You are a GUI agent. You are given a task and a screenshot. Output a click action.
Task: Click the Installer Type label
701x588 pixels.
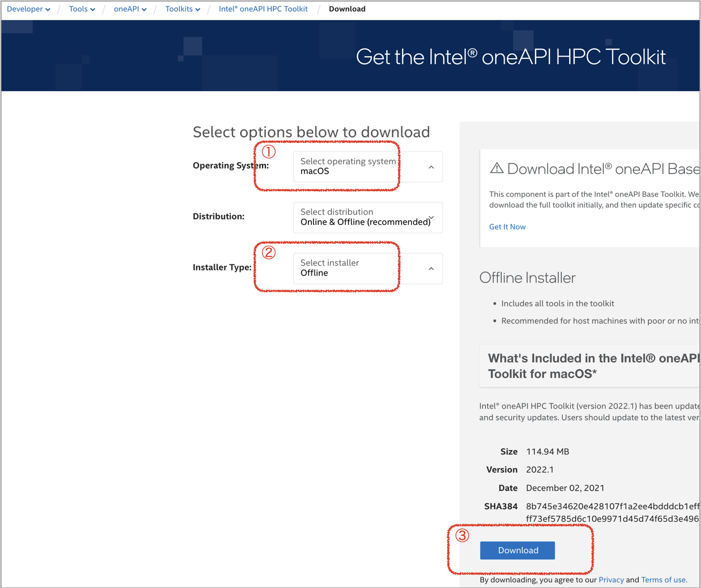[x=222, y=267]
